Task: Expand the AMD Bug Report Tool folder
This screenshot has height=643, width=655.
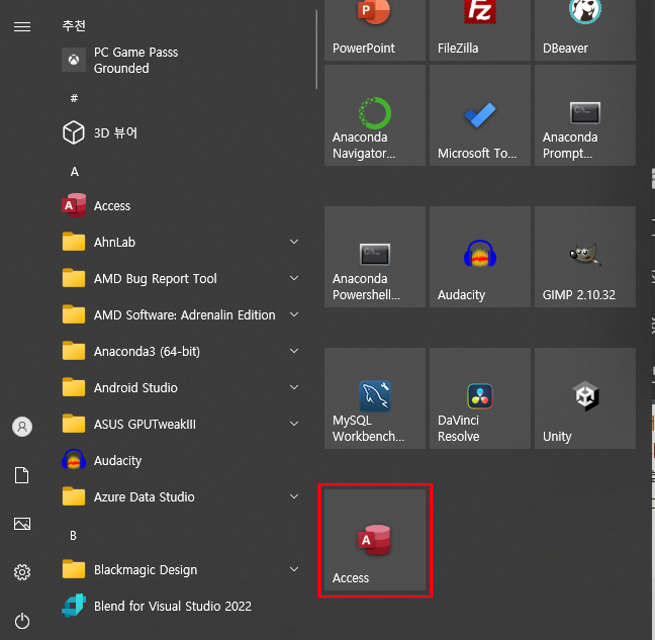Action: [182, 278]
